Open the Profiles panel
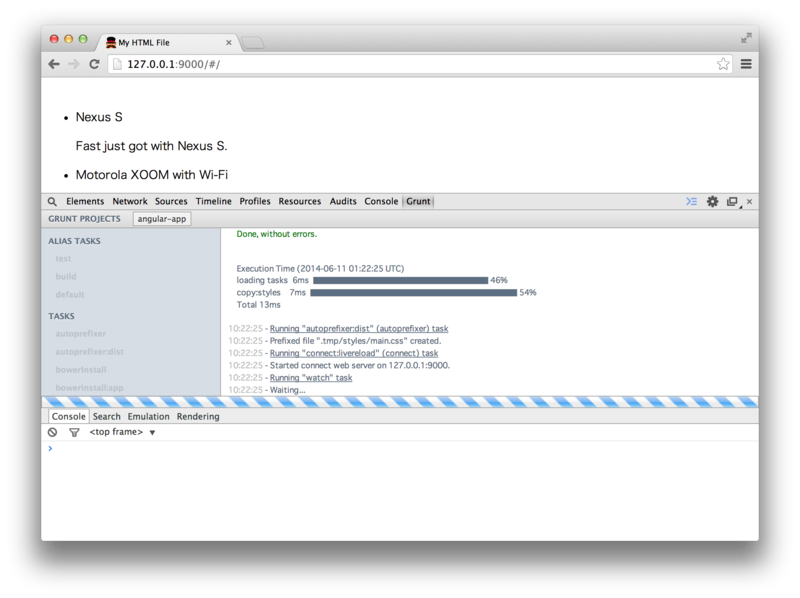 [255, 202]
